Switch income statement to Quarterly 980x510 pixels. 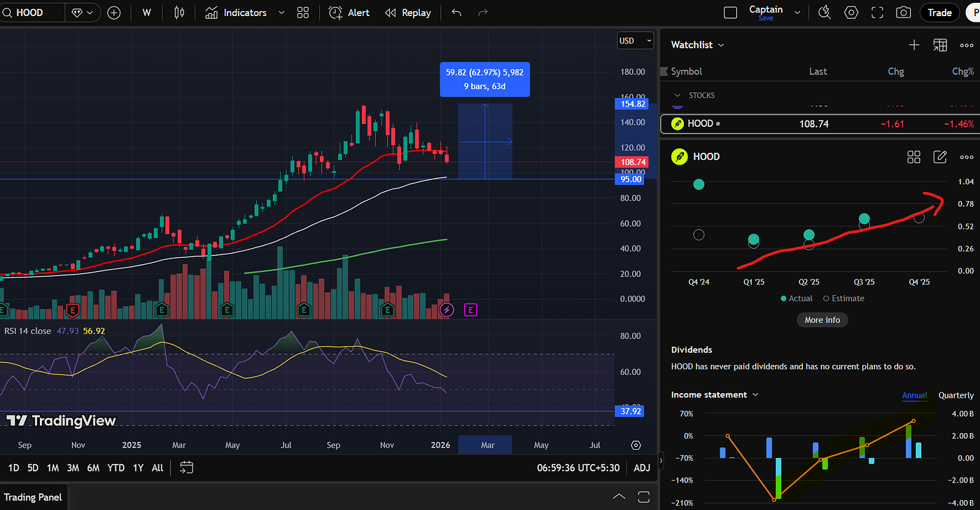click(x=956, y=396)
